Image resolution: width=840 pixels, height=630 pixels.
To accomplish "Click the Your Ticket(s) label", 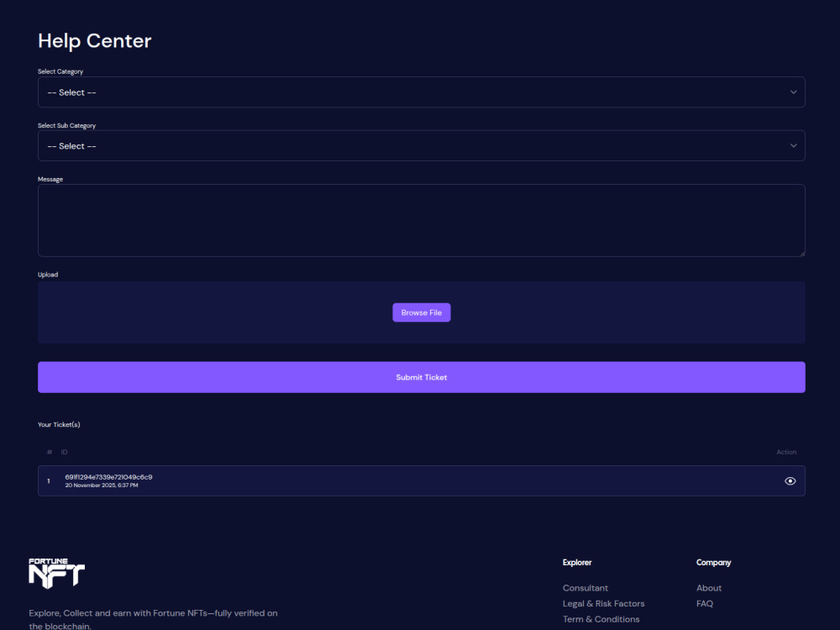I will coord(59,424).
